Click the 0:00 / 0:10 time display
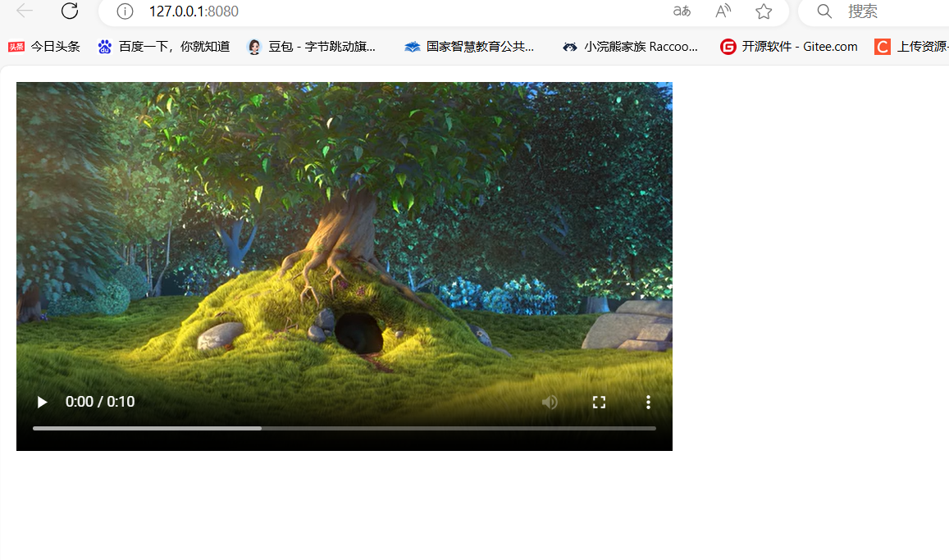The height and width of the screenshot is (560, 949). (100, 402)
